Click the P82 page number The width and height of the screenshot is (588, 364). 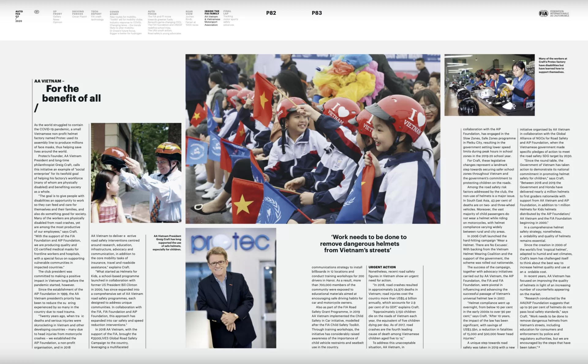(271, 13)
